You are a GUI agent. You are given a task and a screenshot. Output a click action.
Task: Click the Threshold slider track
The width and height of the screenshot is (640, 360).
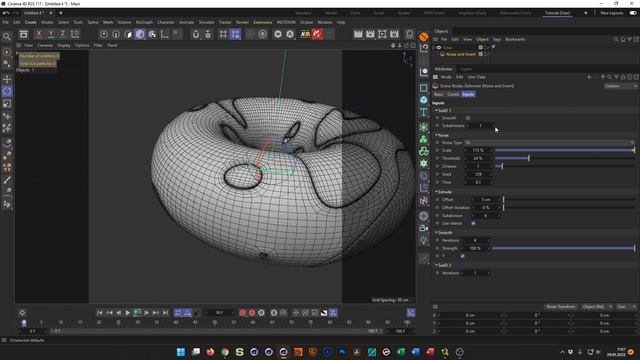[x=565, y=158]
